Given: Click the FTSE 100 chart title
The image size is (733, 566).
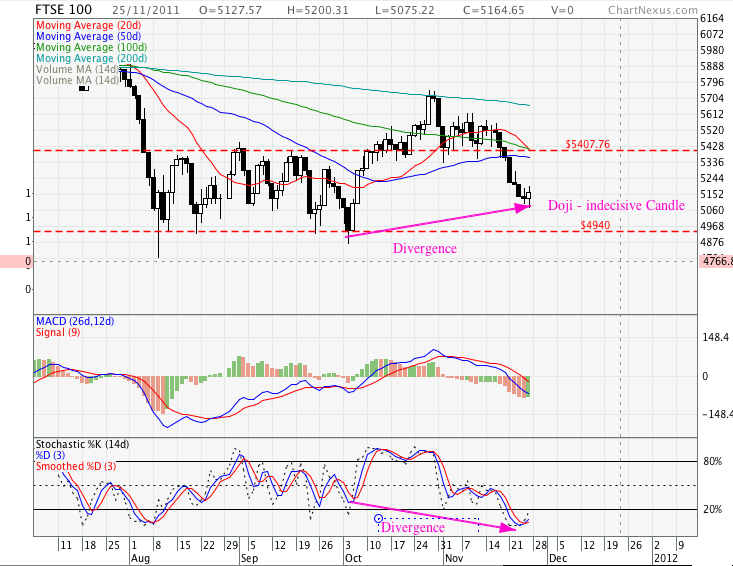Looking at the screenshot, I should (x=64, y=9).
